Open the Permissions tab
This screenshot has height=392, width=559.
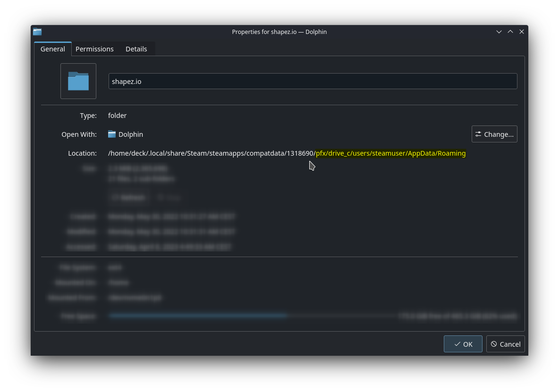94,49
